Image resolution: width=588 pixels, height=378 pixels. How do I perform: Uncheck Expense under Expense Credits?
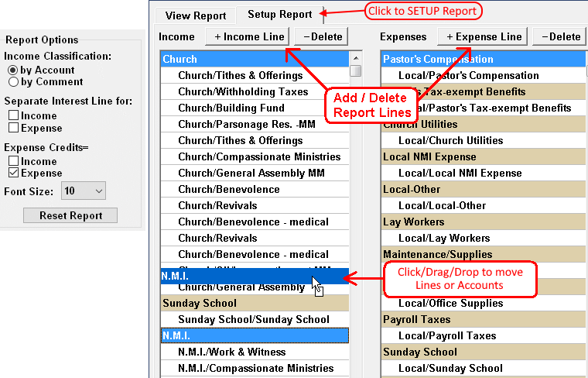(x=14, y=173)
